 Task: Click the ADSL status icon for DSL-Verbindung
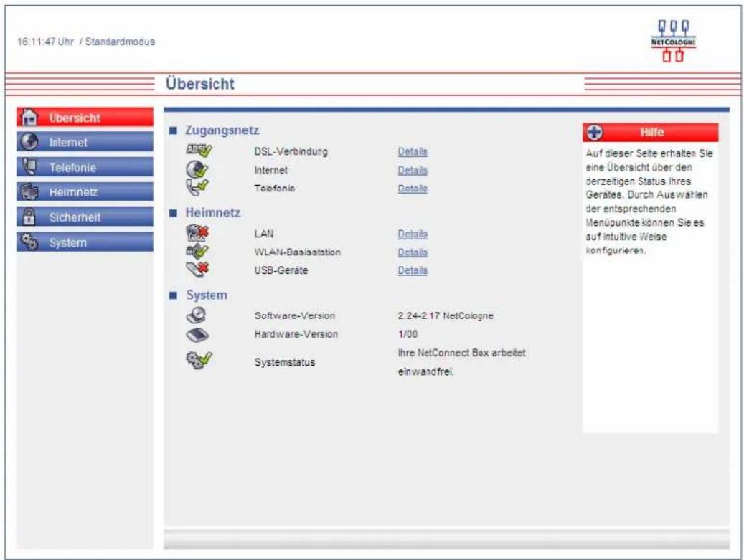[199, 151]
